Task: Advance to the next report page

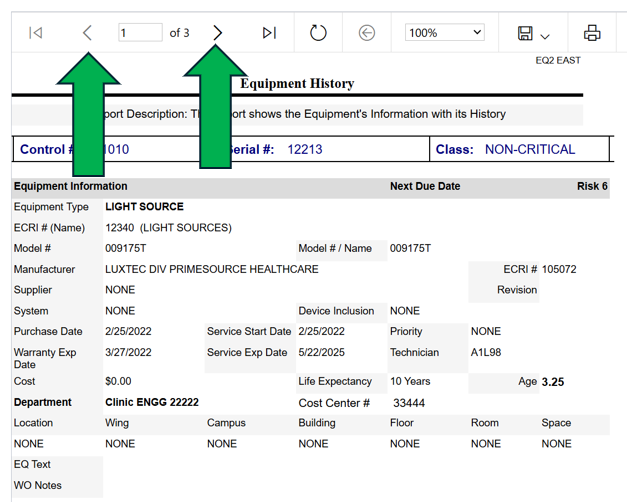Action: tap(217, 33)
